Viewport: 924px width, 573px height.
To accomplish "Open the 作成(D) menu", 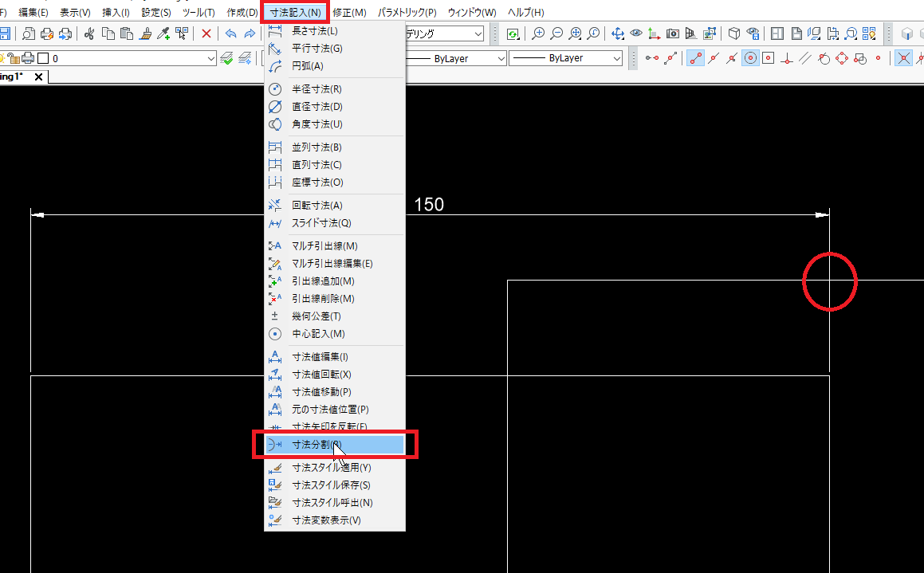I will click(242, 12).
